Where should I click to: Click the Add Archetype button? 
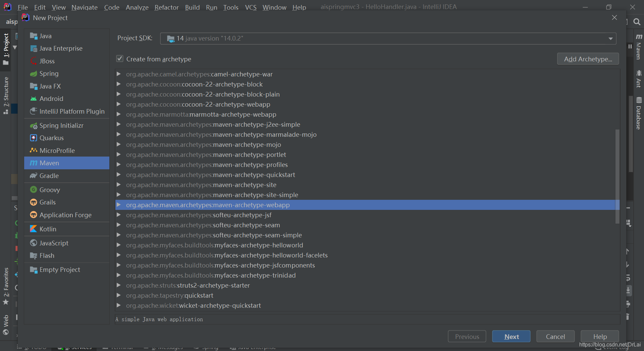[588, 59]
